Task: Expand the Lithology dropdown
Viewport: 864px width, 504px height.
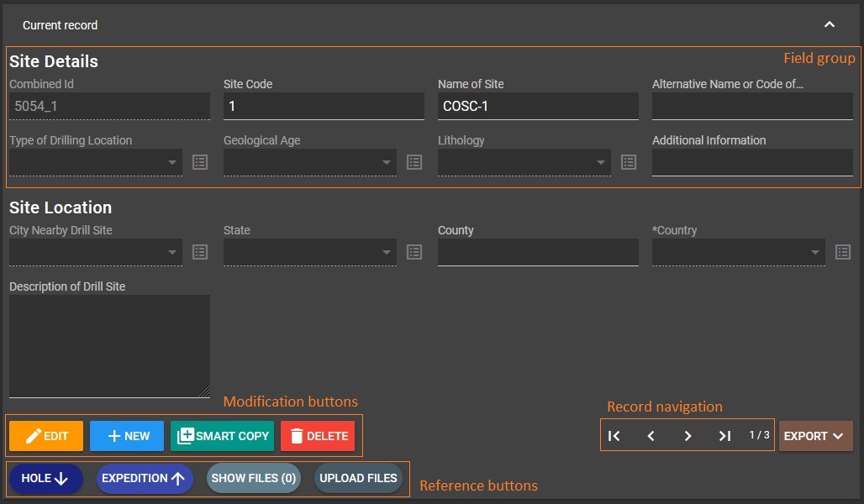Action: tap(599, 161)
